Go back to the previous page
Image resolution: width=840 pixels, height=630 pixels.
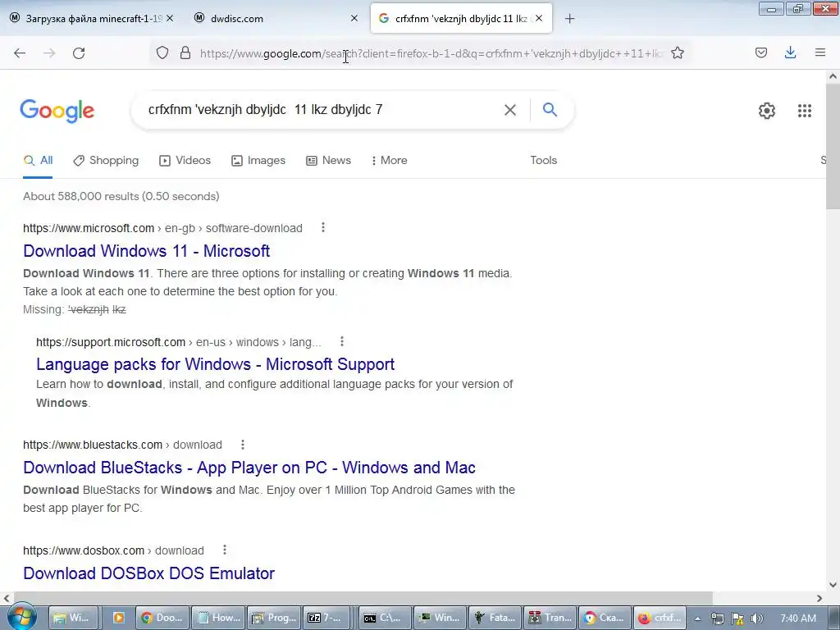tap(20, 53)
